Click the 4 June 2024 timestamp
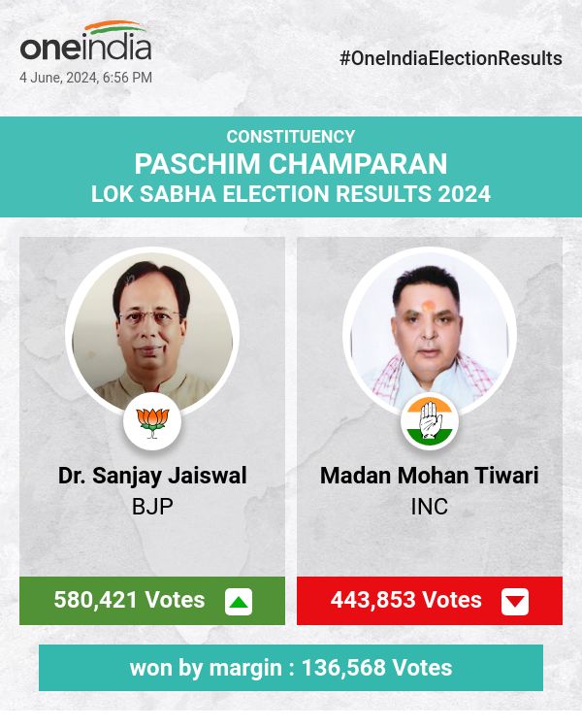The image size is (582, 728). (x=85, y=78)
